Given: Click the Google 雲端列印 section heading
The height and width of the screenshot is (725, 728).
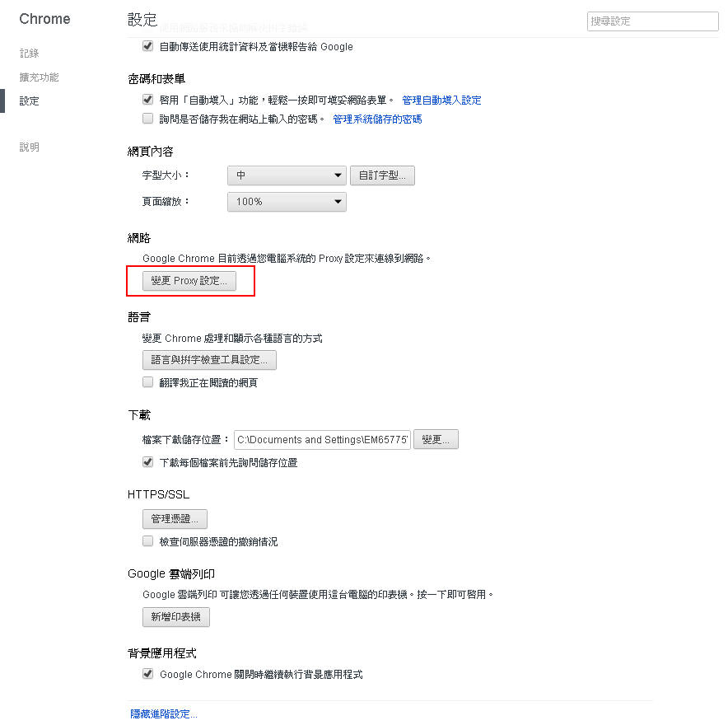Looking at the screenshot, I should point(171,574).
